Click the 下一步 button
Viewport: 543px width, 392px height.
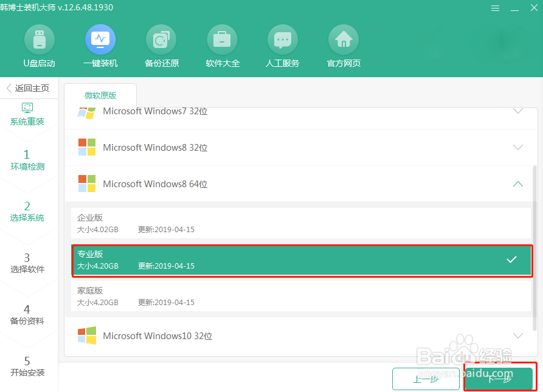click(499, 379)
